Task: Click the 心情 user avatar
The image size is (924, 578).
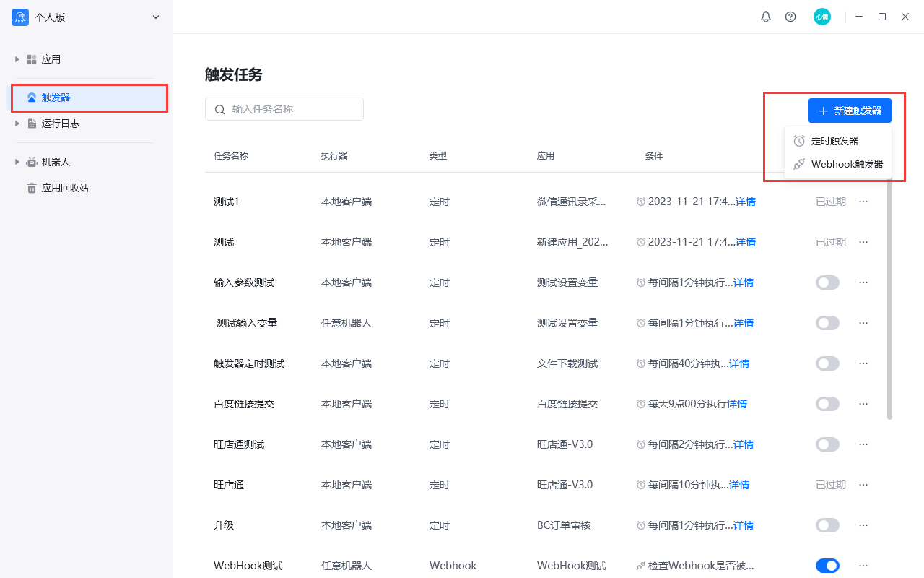Action: [x=822, y=17]
